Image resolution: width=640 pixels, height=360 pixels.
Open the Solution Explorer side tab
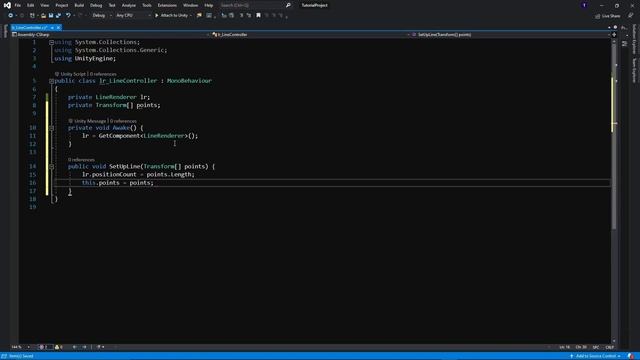tap(634, 39)
